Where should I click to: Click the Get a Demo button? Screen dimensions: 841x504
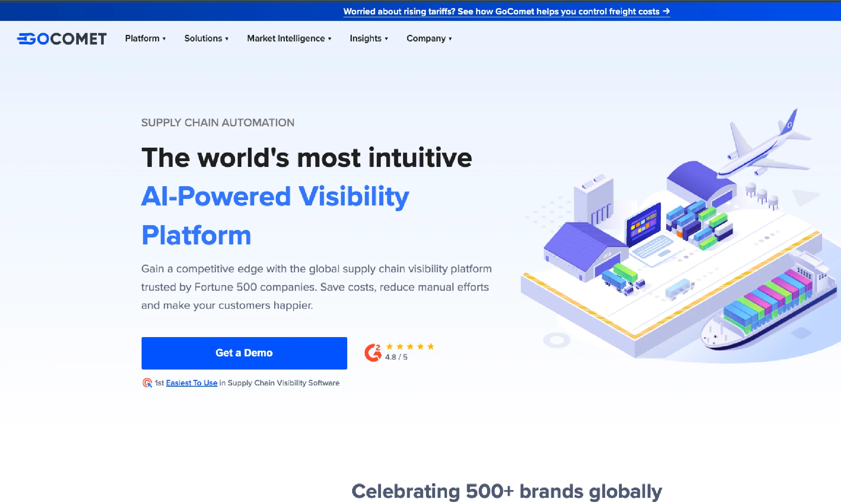click(x=244, y=353)
